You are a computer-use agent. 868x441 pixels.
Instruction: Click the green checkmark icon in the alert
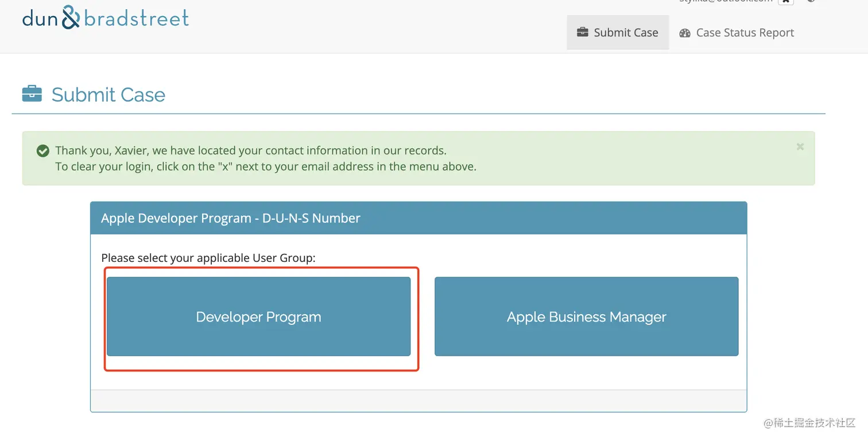click(42, 151)
